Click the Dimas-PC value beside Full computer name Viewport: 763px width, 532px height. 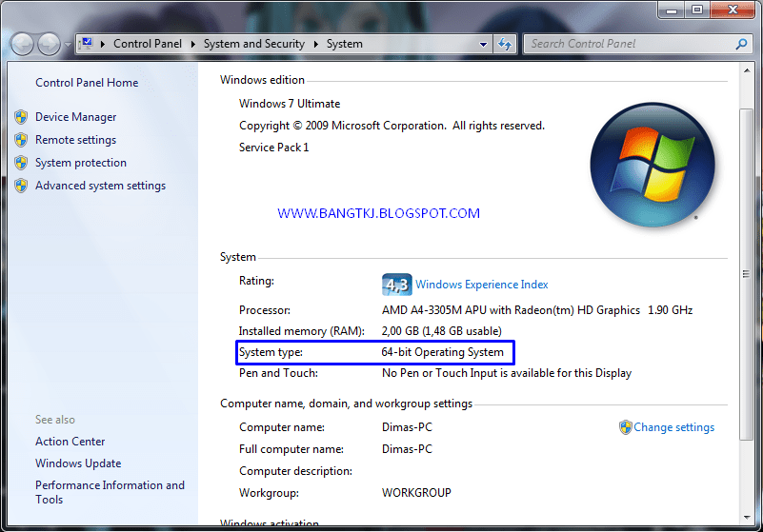click(407, 449)
